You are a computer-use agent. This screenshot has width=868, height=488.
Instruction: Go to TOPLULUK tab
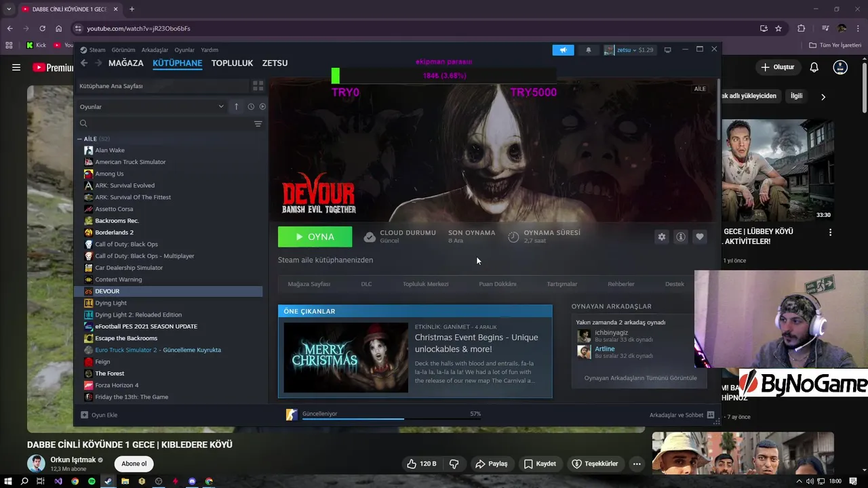[x=232, y=63]
